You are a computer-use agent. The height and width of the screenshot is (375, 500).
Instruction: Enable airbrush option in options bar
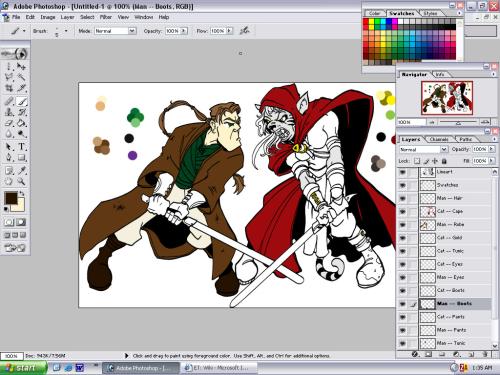click(x=245, y=31)
